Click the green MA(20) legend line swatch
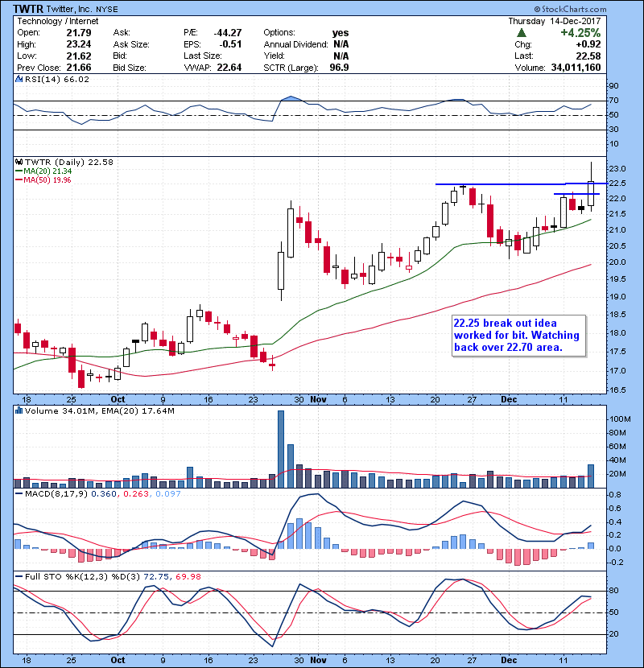The image size is (644, 668). 19,171
